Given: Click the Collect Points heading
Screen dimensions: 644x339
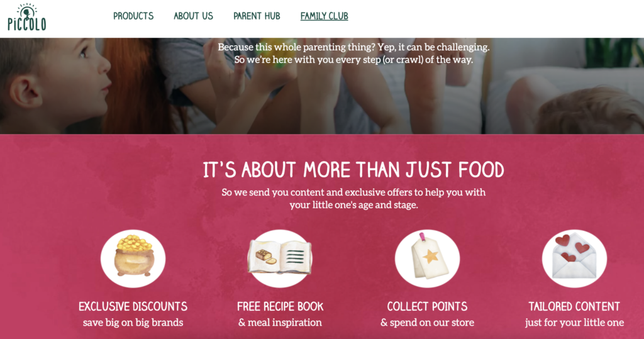Looking at the screenshot, I should tap(427, 306).
